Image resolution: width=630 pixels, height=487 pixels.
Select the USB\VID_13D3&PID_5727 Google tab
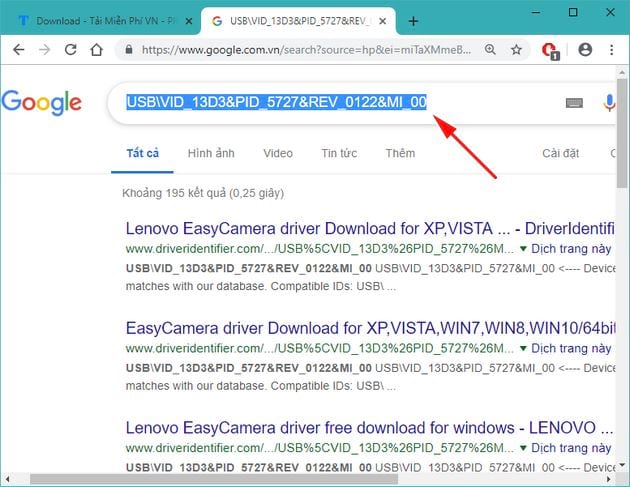point(298,21)
